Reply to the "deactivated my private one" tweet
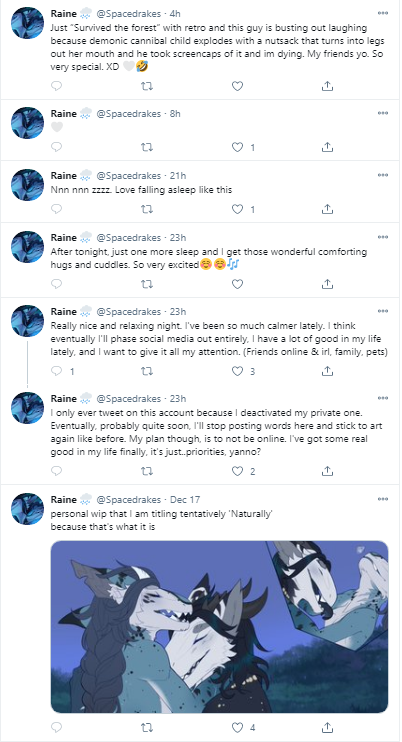The image size is (402, 742). [x=56, y=471]
